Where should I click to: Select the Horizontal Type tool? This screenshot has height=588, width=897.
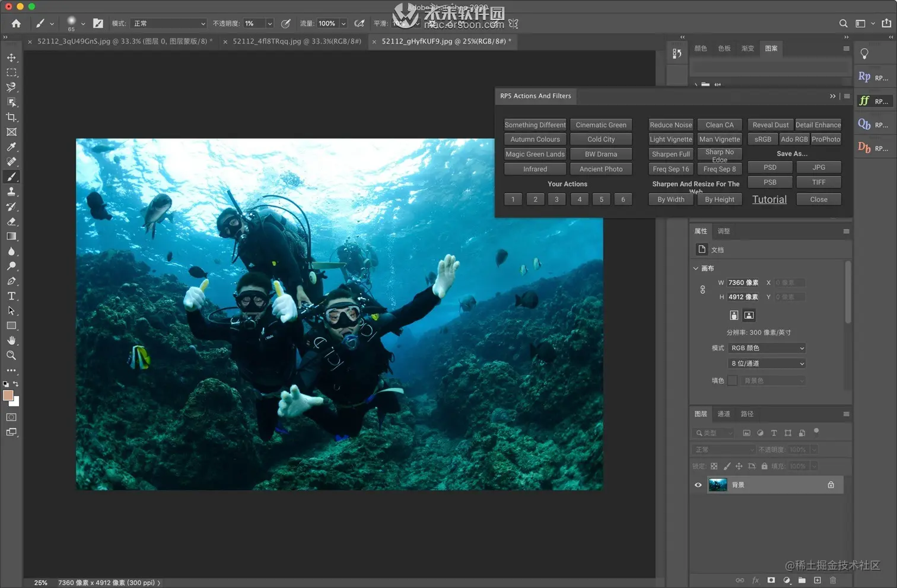click(11, 296)
